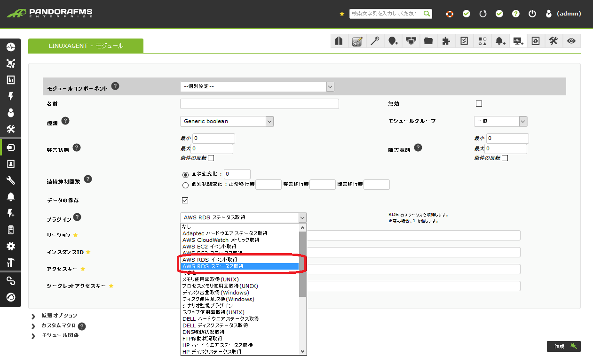Click the puzzle piece plugins toolbar icon

(x=446, y=41)
